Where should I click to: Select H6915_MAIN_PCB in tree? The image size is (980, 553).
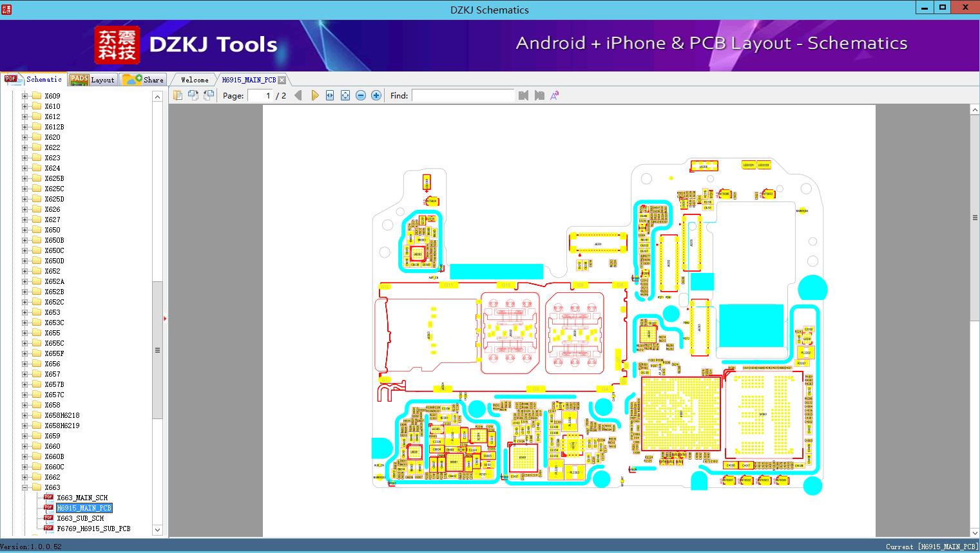(x=84, y=508)
